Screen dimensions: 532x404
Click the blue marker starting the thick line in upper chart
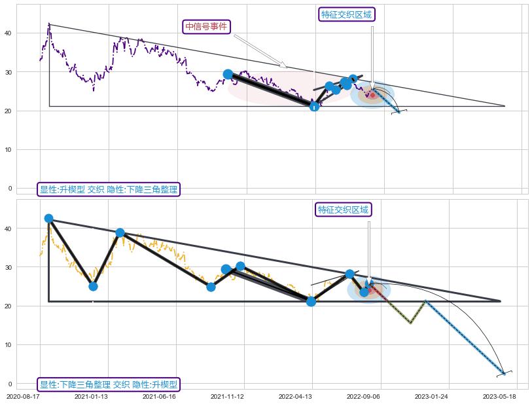[228, 75]
